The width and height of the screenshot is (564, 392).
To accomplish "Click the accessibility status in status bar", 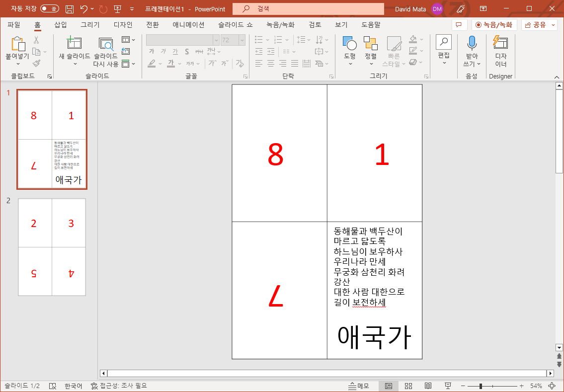I will pyautogui.click(x=119, y=386).
